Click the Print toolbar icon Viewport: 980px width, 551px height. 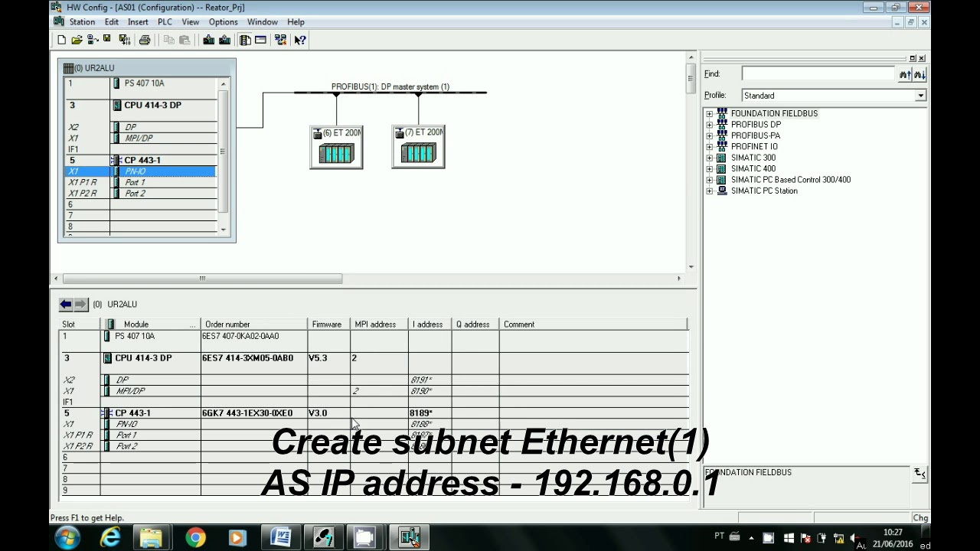tap(144, 40)
